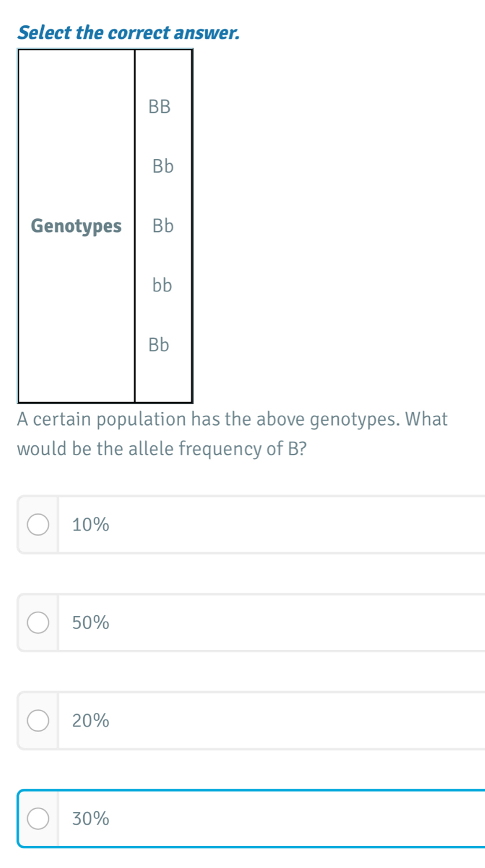Screen dimensions: 485x868
Task: Click the "Select the correct answer." heading
Action: click(x=128, y=34)
